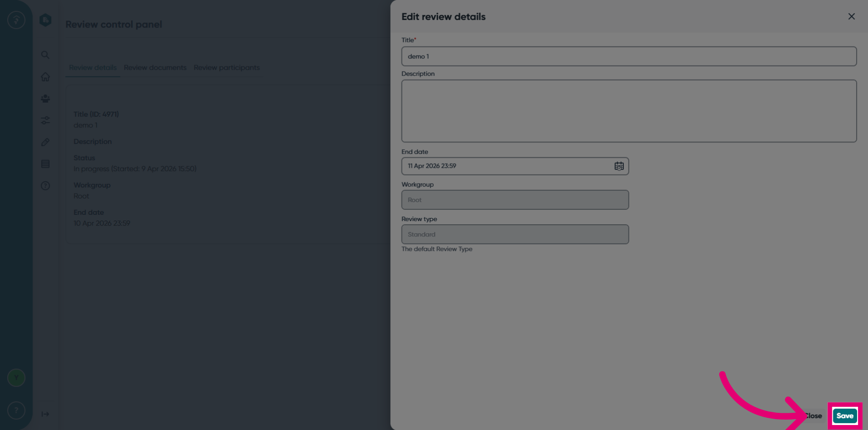Open the End date calendar picker
The height and width of the screenshot is (430, 868).
[619, 166]
